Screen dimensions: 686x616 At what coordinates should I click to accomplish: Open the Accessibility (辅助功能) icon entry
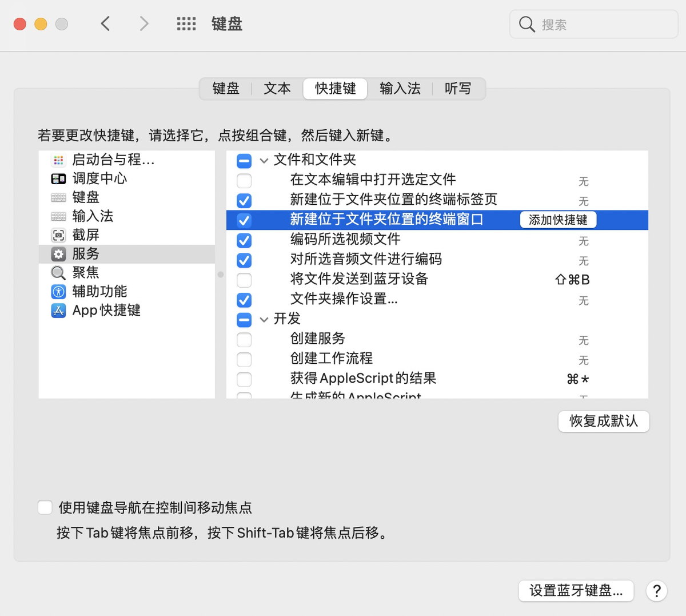58,292
